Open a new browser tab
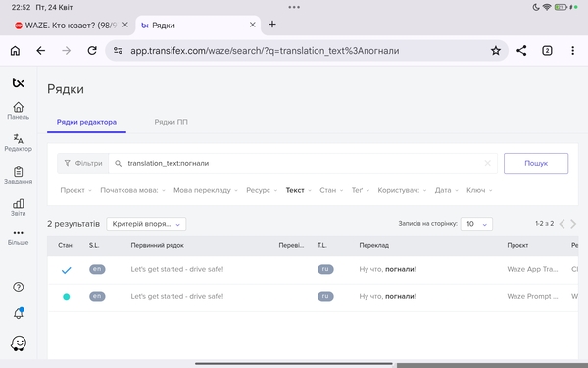This screenshot has height=368, width=588. tap(272, 25)
